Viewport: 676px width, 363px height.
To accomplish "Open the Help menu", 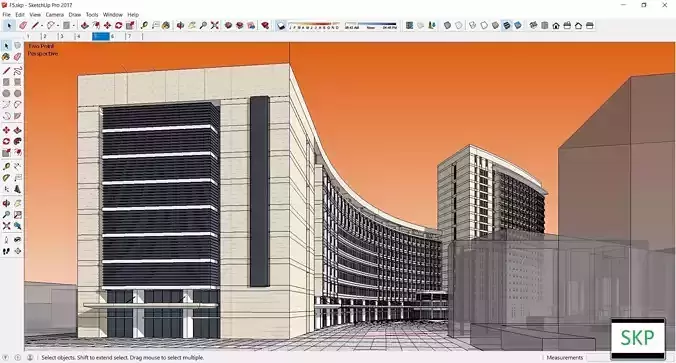I will coord(133,15).
